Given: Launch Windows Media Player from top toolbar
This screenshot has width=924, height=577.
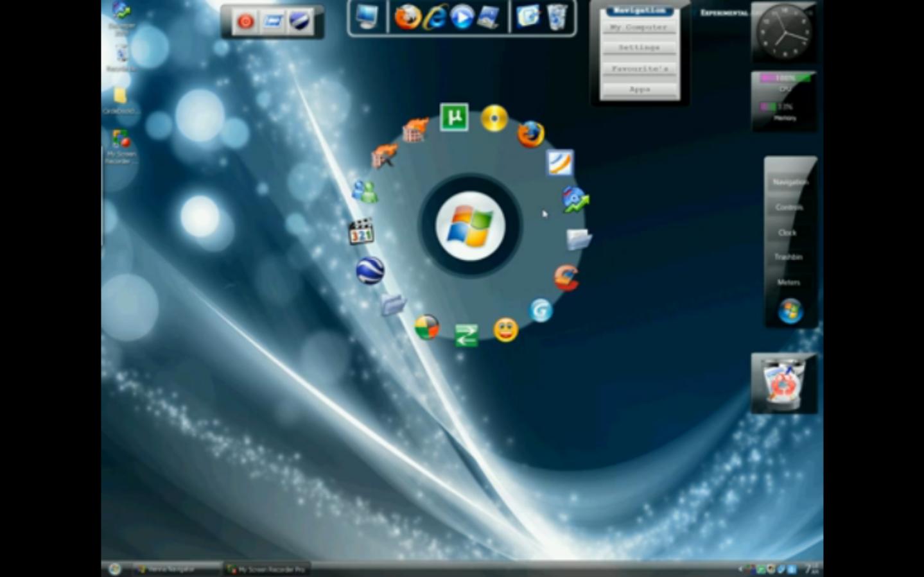Looking at the screenshot, I should (461, 17).
